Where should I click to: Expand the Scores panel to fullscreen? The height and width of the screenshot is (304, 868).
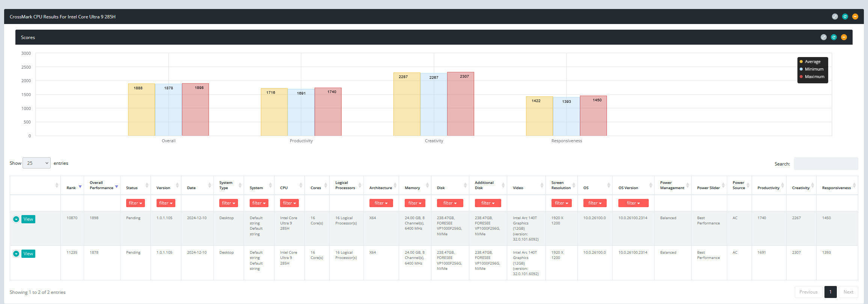pyautogui.click(x=823, y=37)
